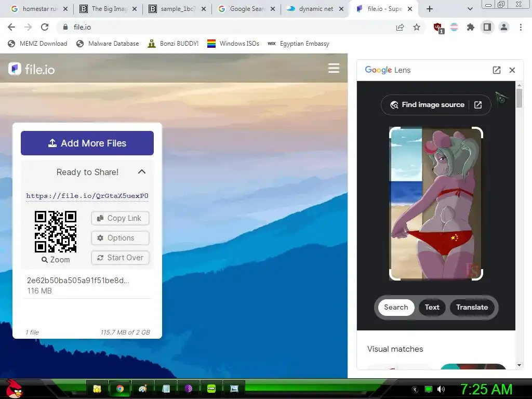Image resolution: width=532 pixels, height=399 pixels.
Task: Close the homestar runner tab
Action: click(65, 9)
